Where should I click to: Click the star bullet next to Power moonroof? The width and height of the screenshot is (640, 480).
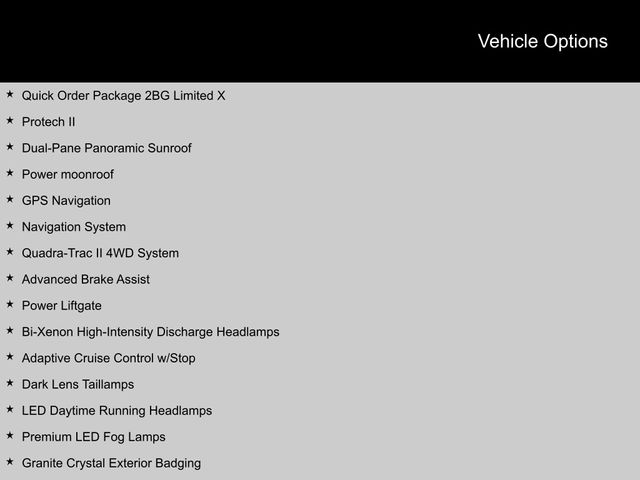[9, 173]
